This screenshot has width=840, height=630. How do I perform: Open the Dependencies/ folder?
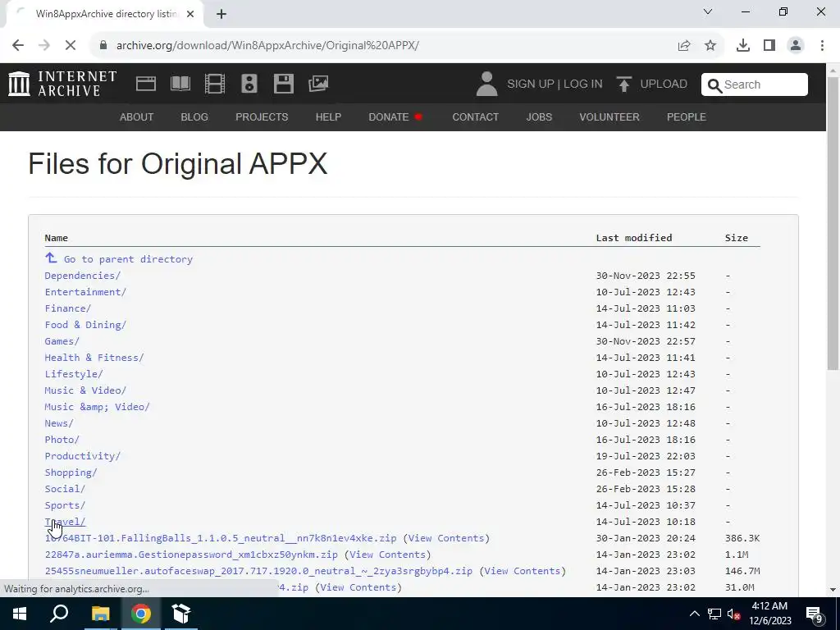83,276
